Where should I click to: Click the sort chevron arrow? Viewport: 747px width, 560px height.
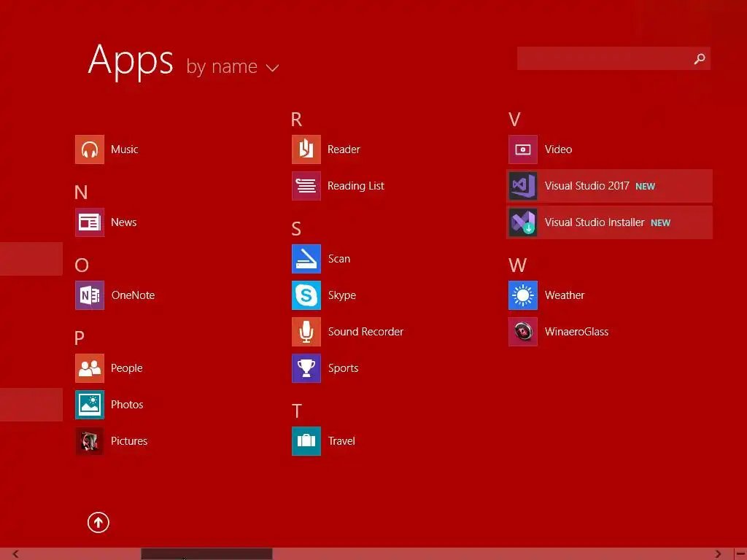[x=273, y=68]
